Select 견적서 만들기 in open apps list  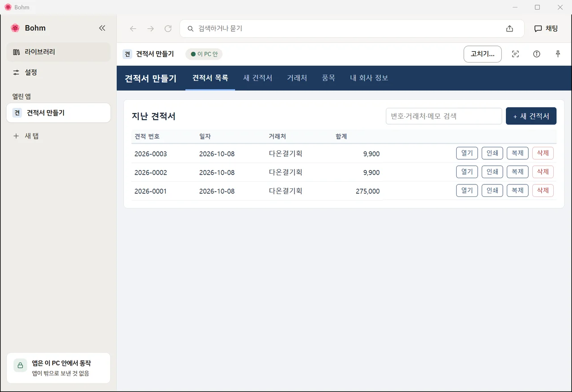[59, 113]
